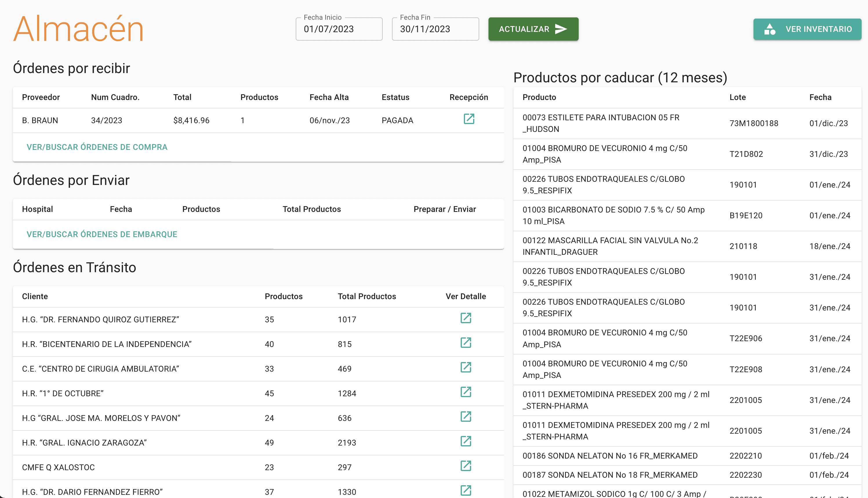868x498 pixels.
Task: Click lot T22E906 cell
Action: click(746, 338)
